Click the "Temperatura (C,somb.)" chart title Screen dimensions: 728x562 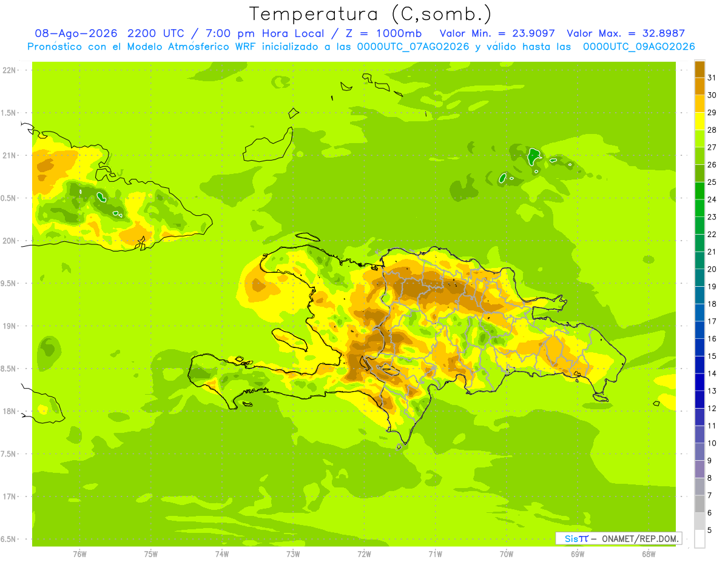[x=370, y=15]
